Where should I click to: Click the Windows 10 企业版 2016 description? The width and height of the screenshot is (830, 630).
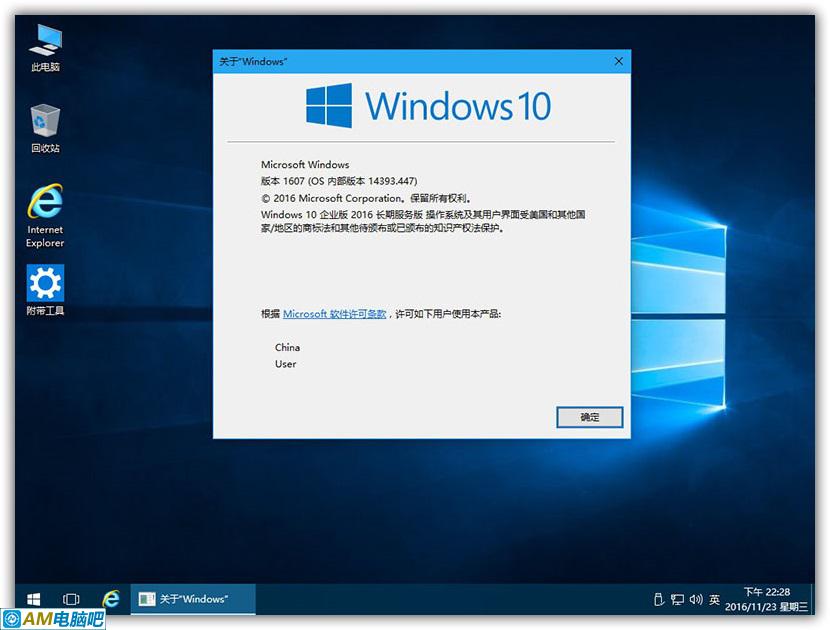point(423,221)
